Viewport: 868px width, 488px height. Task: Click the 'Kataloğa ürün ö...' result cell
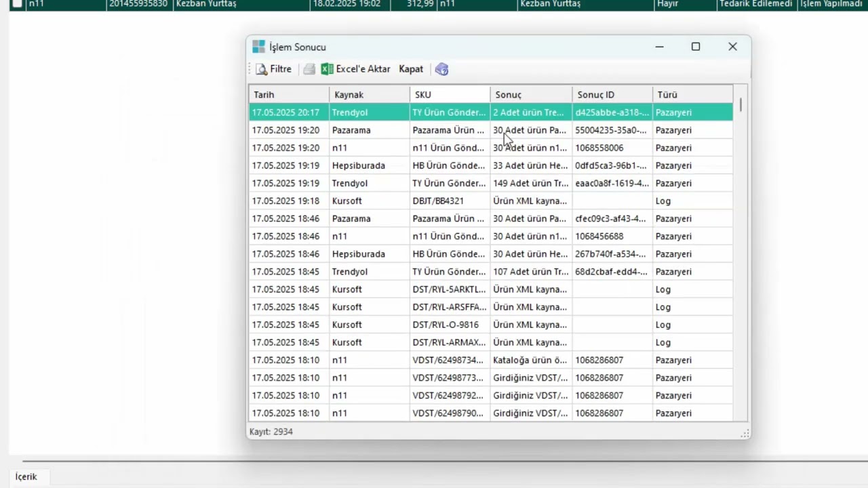tap(530, 360)
